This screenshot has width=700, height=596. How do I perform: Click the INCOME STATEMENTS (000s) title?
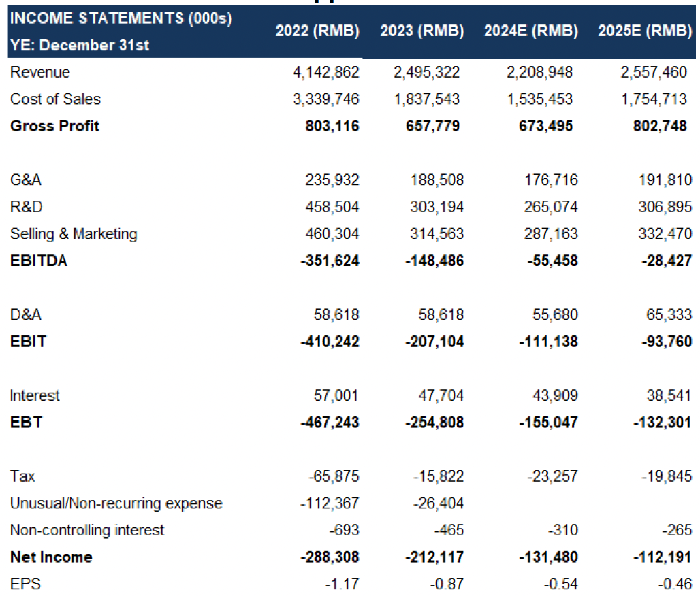(121, 18)
